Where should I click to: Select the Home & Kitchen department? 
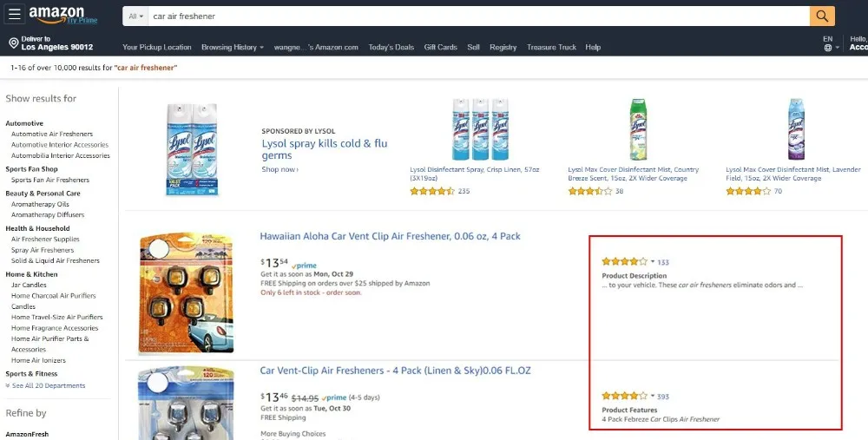pyautogui.click(x=31, y=274)
